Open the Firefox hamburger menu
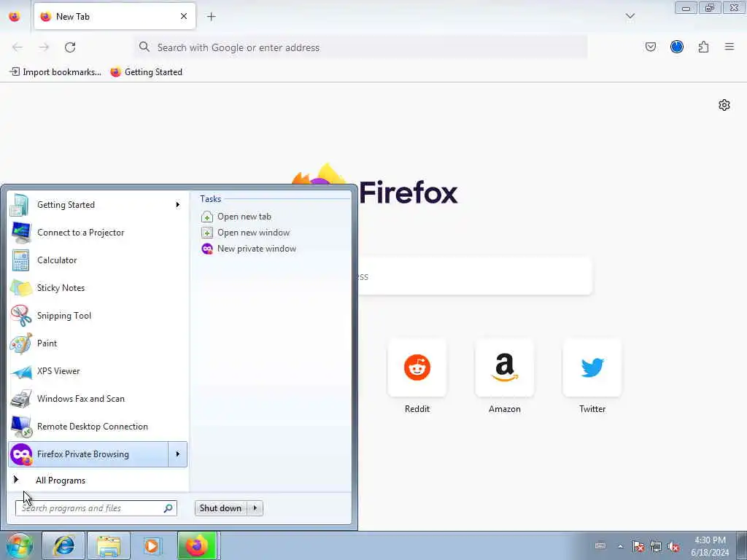 tap(729, 47)
